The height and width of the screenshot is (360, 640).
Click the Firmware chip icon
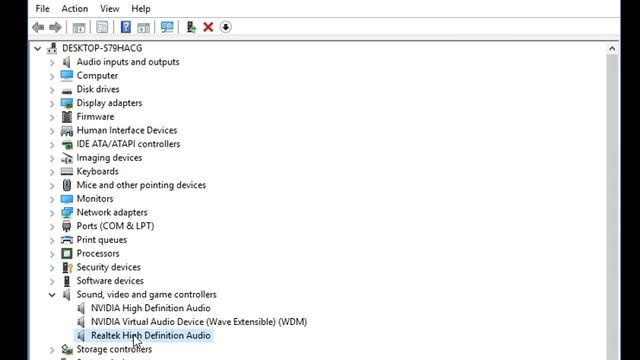tap(67, 117)
